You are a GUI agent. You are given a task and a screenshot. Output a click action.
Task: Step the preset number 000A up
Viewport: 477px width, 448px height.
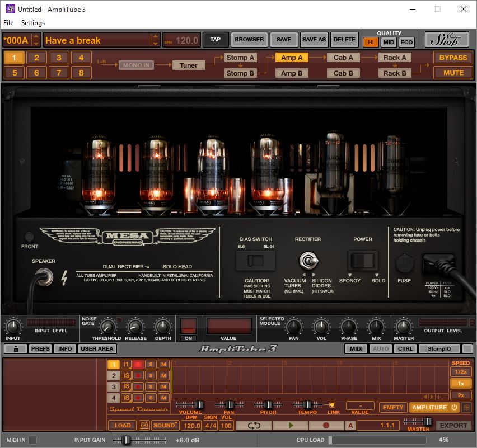coord(36,36)
